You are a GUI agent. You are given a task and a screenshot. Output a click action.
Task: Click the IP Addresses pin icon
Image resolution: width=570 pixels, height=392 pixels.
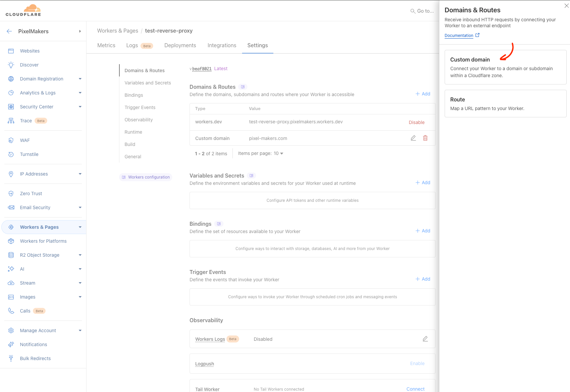pos(11,174)
